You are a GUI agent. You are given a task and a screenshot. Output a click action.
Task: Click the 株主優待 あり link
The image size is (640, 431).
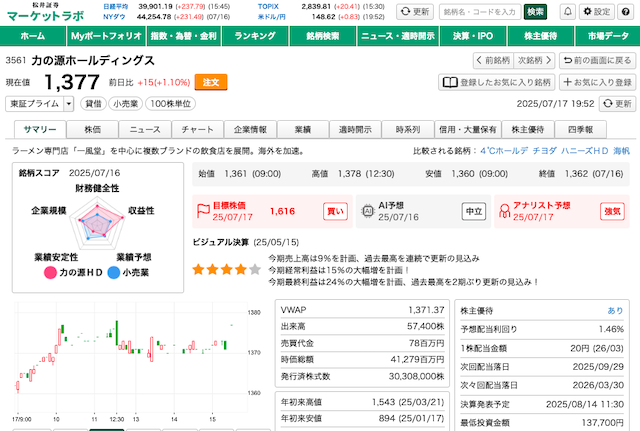coord(616,311)
